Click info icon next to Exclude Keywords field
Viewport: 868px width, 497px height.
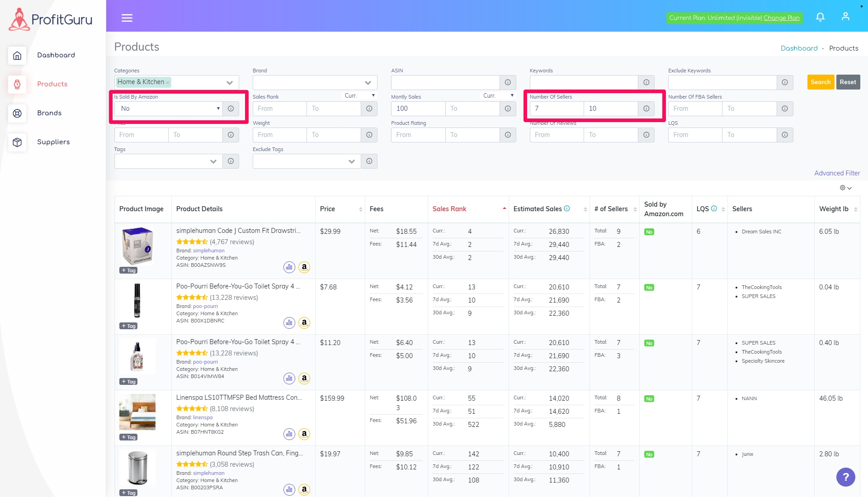click(x=785, y=82)
